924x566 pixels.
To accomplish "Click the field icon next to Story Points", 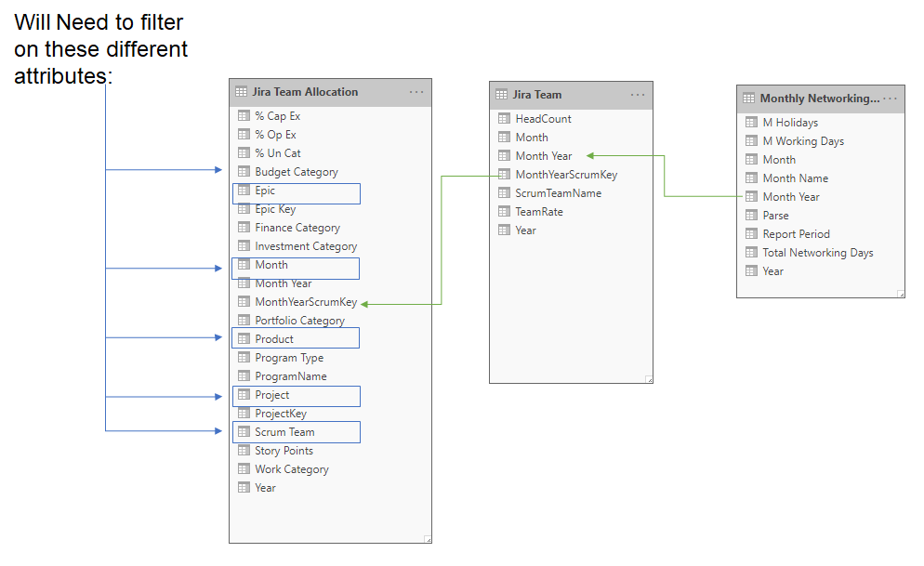I will 244,450.
